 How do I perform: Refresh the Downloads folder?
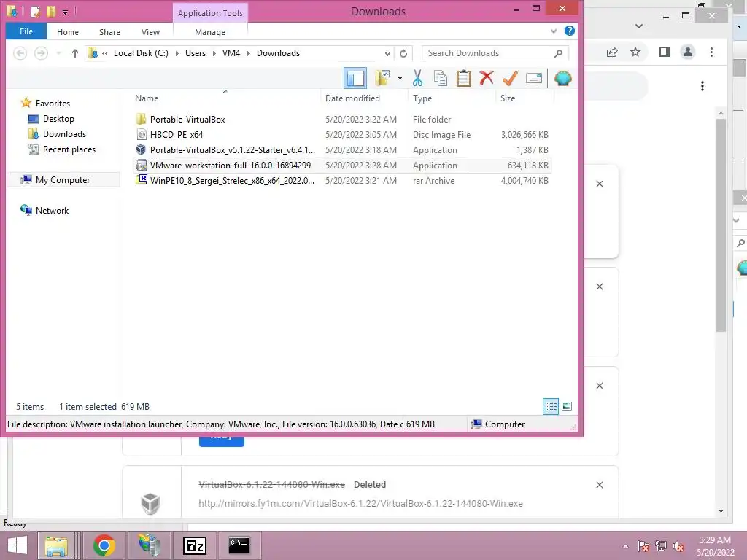[x=403, y=53]
